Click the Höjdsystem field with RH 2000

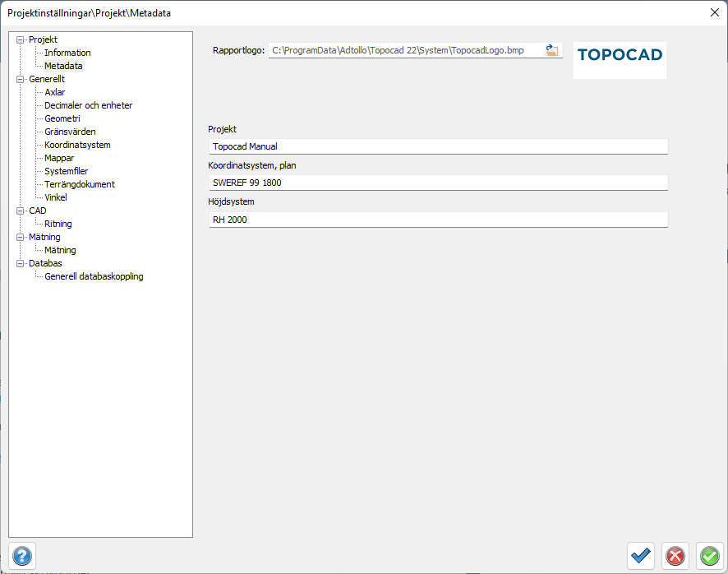tap(438, 220)
